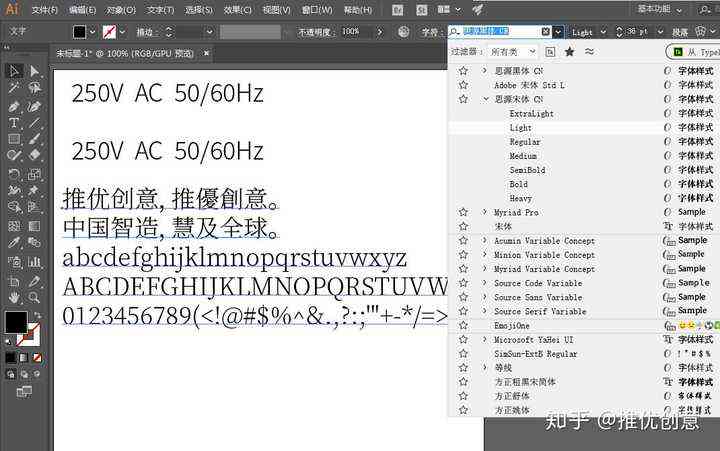Select the Line Segment tool
Viewport: 720px width, 451px height.
[x=34, y=123]
